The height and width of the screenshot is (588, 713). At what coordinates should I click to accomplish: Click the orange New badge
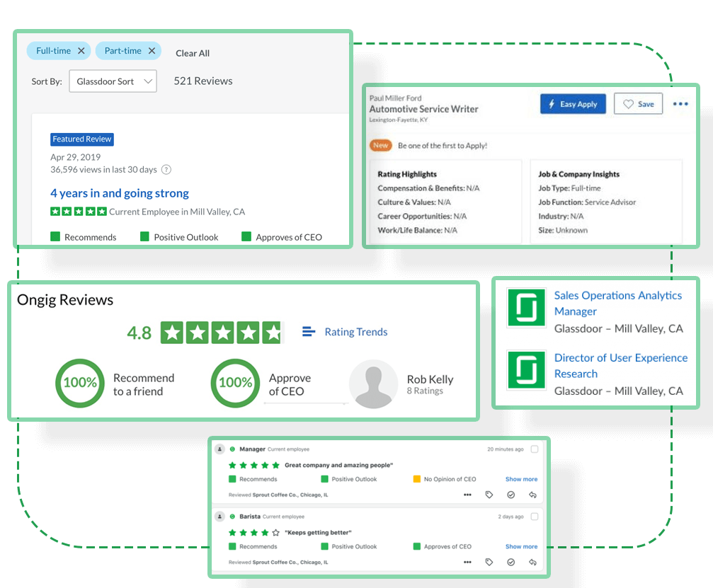(x=381, y=146)
